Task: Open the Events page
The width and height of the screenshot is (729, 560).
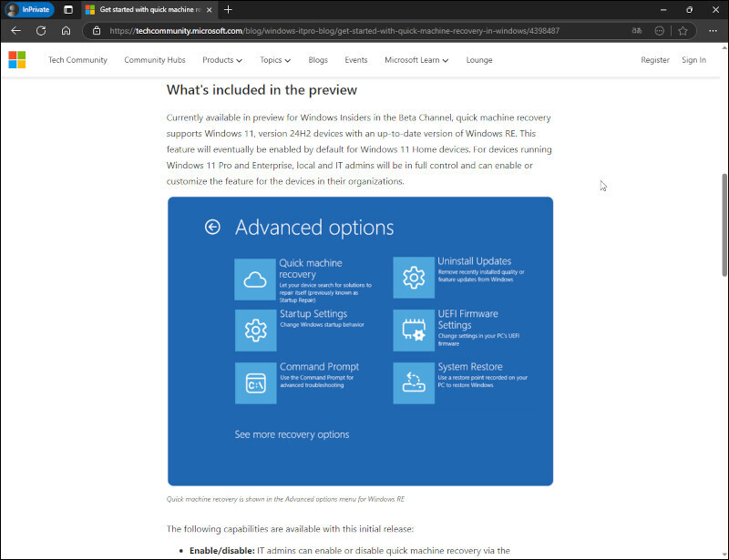Action: coord(356,60)
